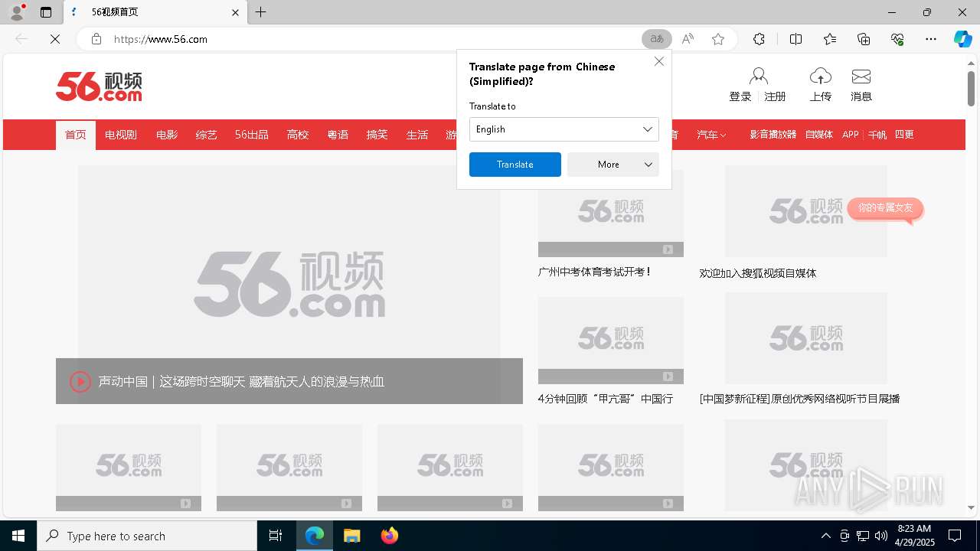Open 4分钟回顾甲亢哥中国行 link
Screen dimensions: 980x551
tap(606, 399)
